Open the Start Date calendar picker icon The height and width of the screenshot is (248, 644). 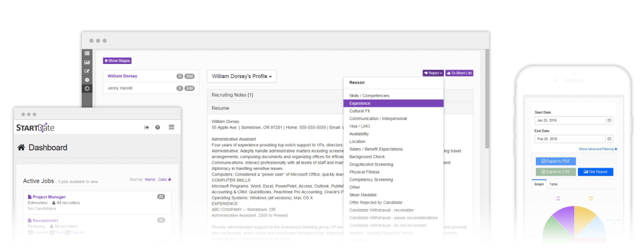pyautogui.click(x=609, y=121)
